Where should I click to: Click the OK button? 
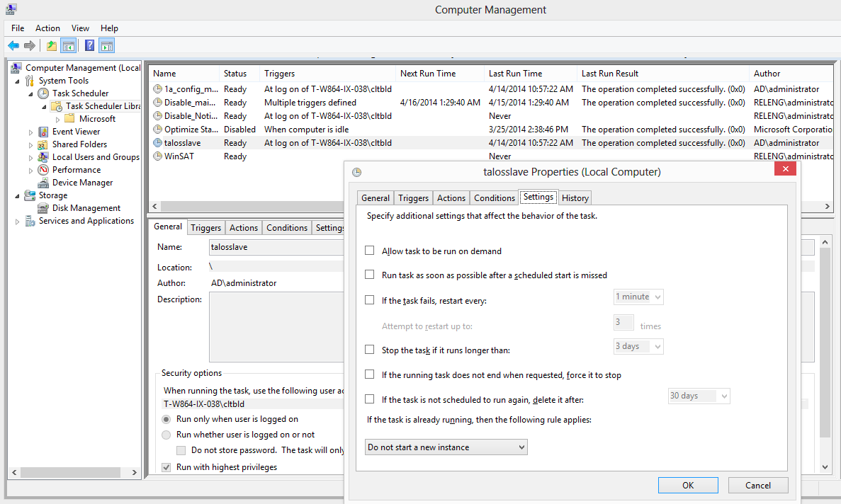tap(688, 486)
